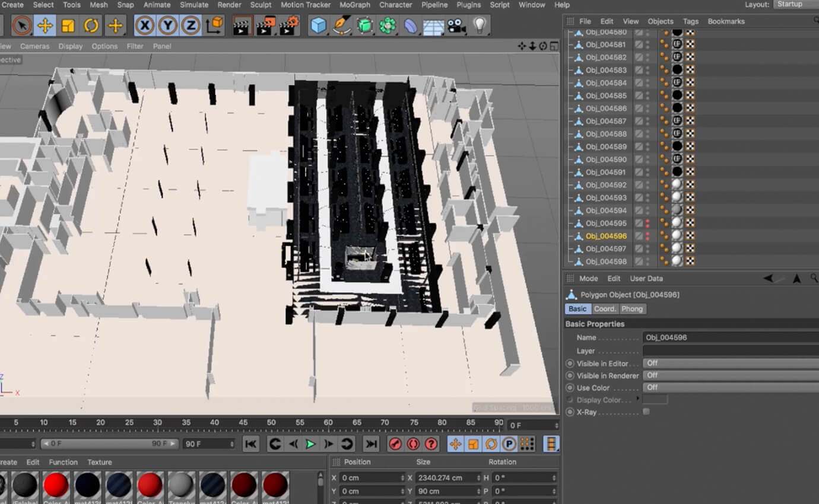The width and height of the screenshot is (819, 504).
Task: Enable the X-Ray checkbox
Action: (646, 412)
